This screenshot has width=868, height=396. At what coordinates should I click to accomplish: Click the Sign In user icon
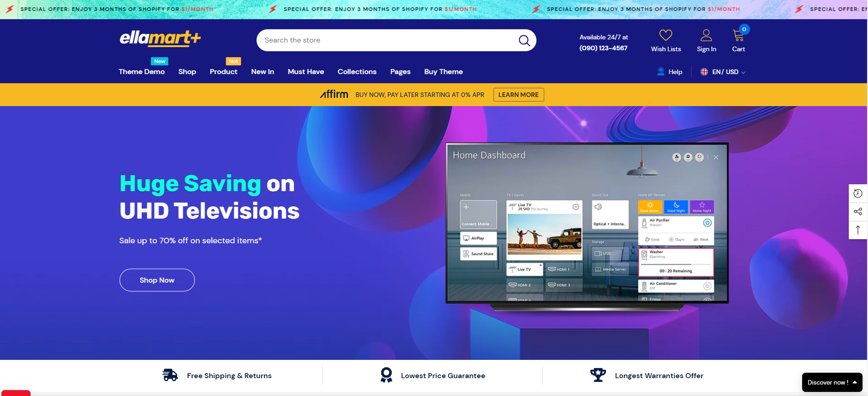tap(706, 35)
